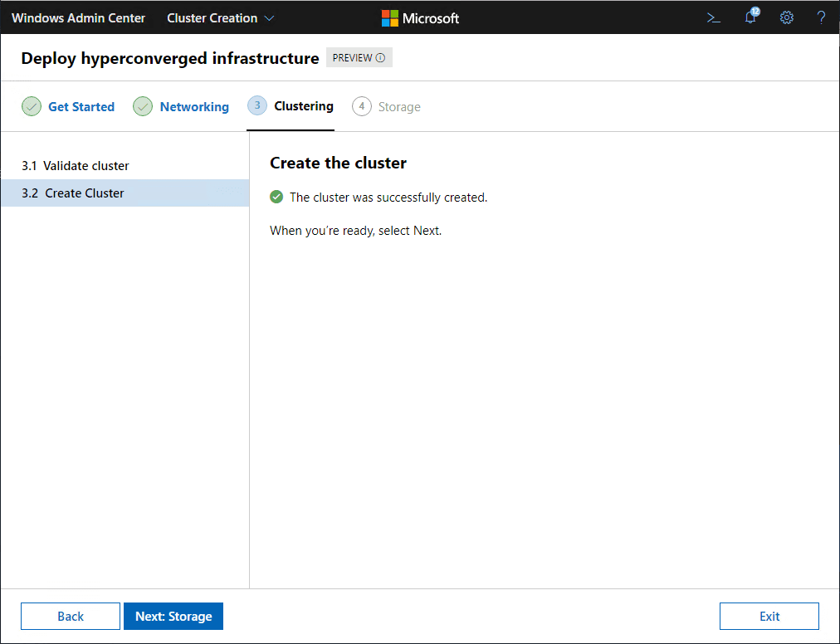Open the settings gear
840x644 pixels.
787,17
